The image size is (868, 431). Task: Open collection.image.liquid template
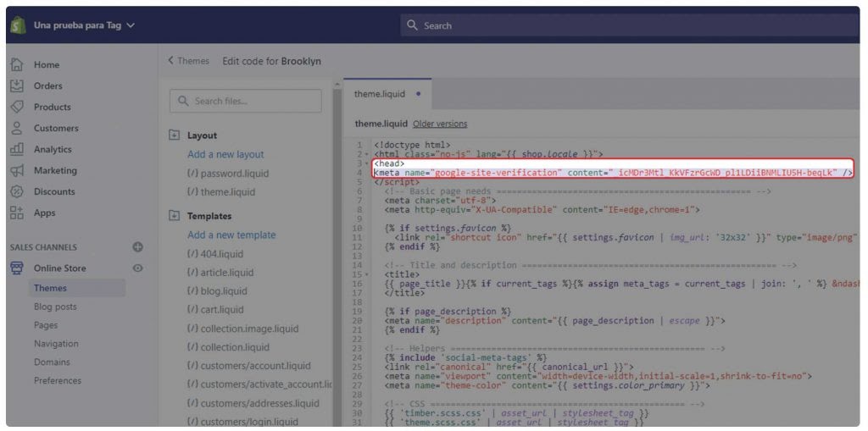click(x=242, y=329)
